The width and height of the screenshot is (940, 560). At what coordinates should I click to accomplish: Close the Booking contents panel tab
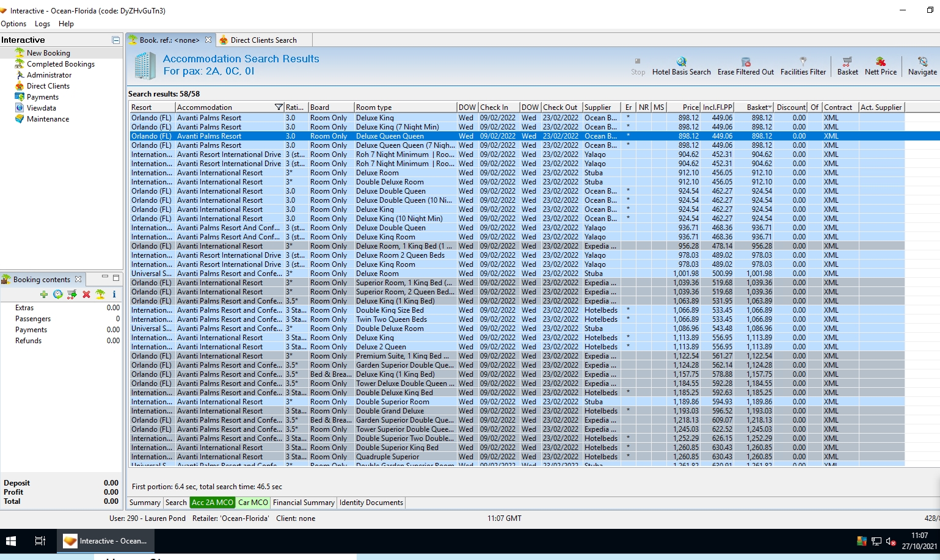tap(78, 279)
